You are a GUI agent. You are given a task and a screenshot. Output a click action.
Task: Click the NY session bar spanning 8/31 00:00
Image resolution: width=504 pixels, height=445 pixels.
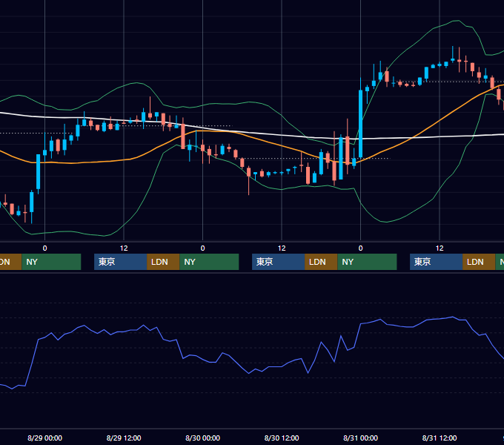[x=367, y=262]
